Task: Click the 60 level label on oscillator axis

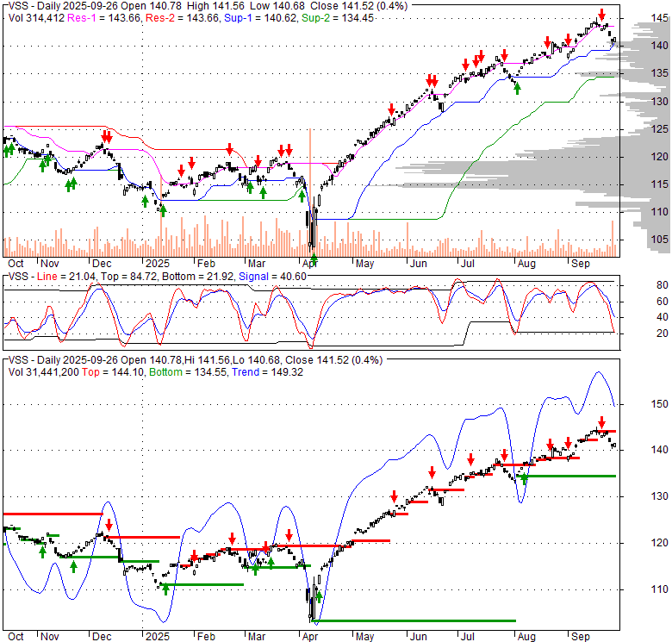Action: click(663, 302)
